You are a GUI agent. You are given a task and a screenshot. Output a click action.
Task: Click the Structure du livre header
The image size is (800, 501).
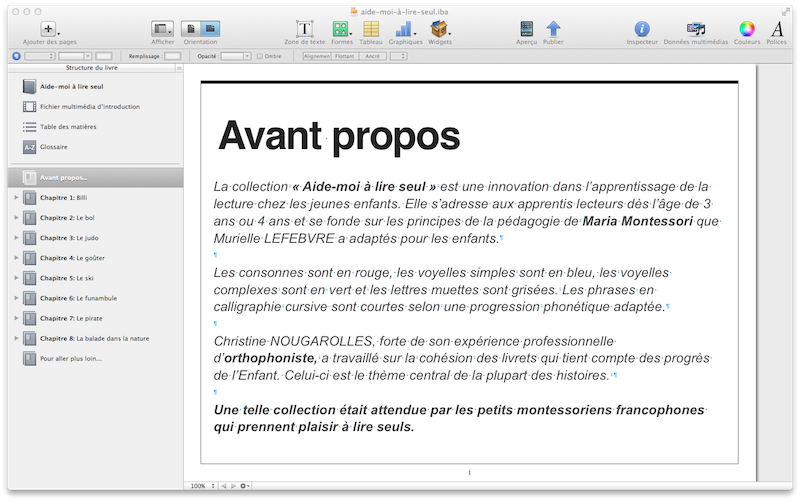pos(91,68)
